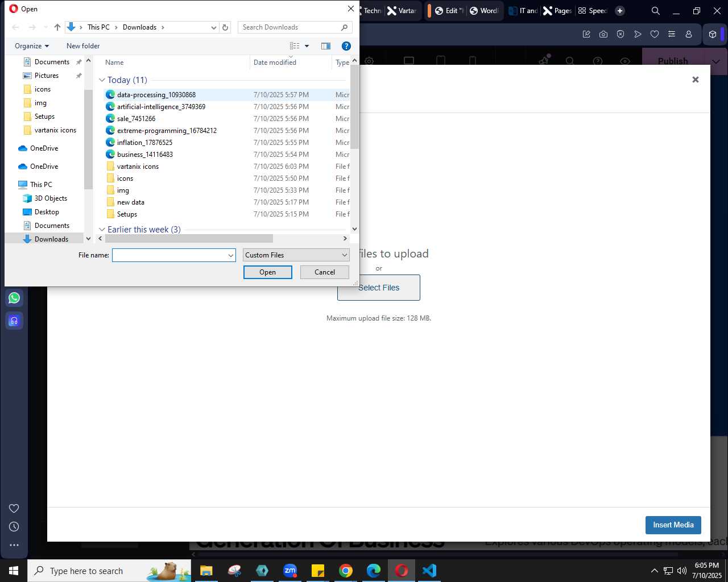The height and width of the screenshot is (582, 728).
Task: Close the media upload modal
Action: [x=695, y=80]
